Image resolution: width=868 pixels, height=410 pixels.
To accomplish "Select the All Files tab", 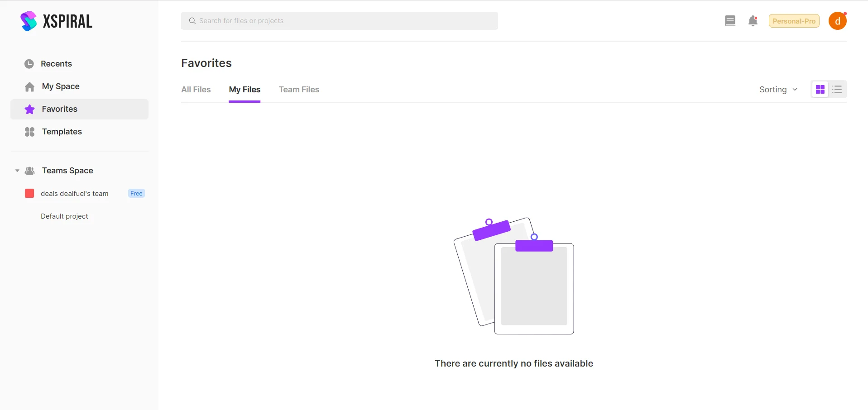I will pyautogui.click(x=196, y=90).
